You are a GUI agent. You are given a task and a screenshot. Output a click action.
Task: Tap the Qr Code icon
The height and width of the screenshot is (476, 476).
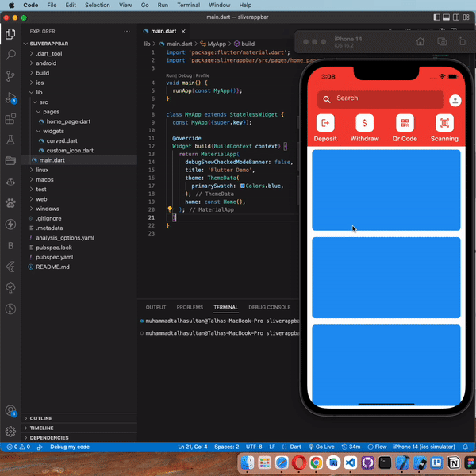click(405, 123)
